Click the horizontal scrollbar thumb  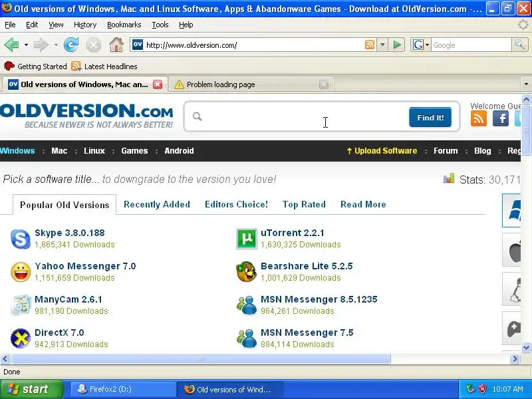pos(201,358)
